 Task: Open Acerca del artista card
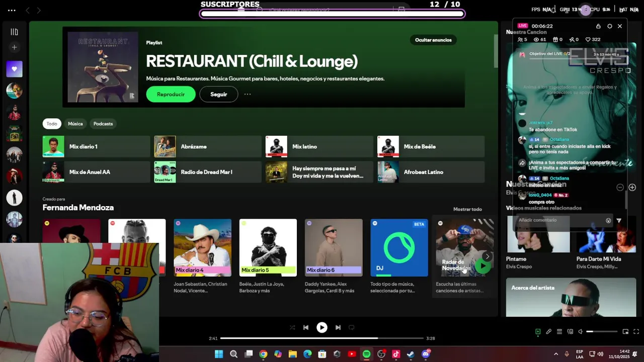(571, 297)
